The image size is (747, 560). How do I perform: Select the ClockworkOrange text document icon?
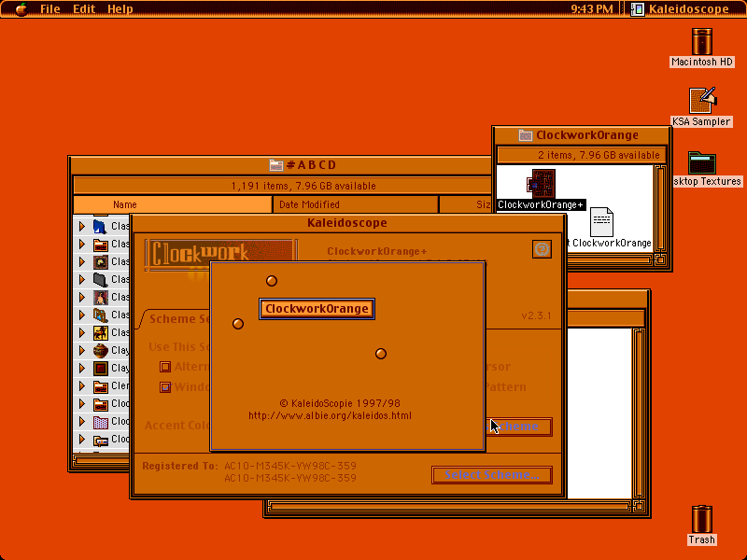[x=601, y=222]
